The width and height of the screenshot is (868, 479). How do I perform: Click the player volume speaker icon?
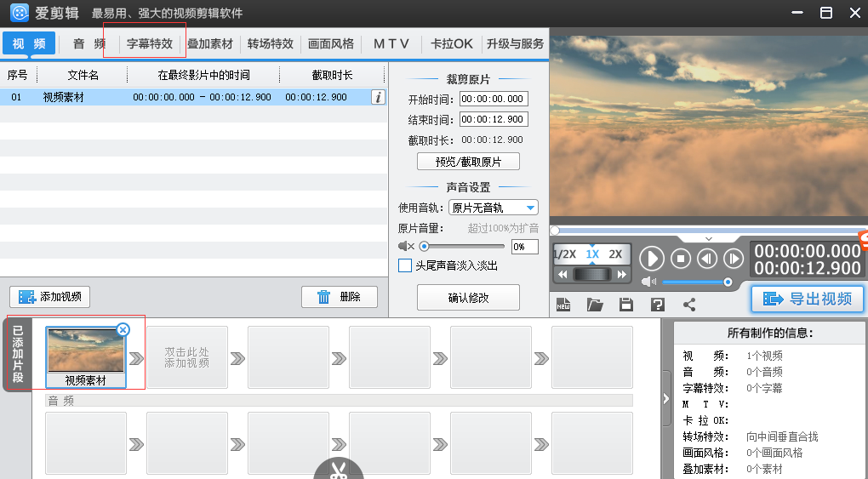coord(648,282)
